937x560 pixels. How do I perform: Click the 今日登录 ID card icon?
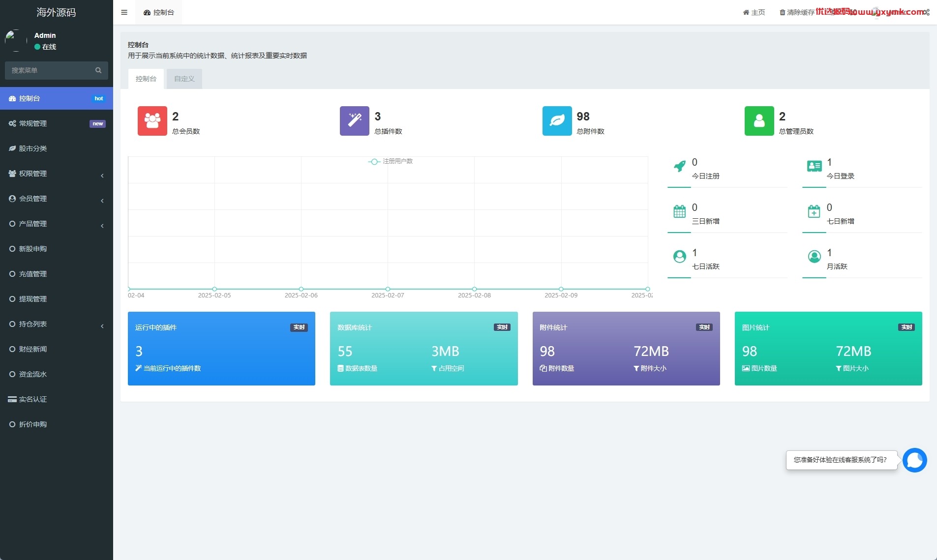pos(815,167)
